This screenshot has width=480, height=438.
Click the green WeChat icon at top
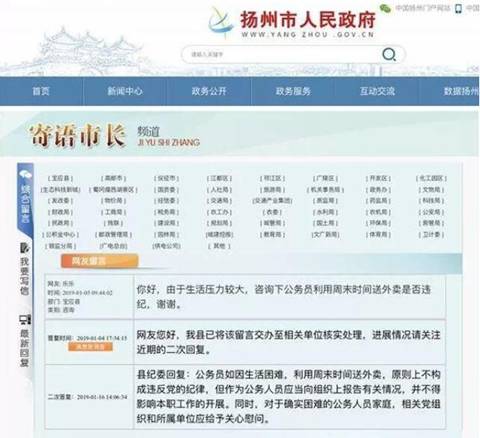[x=386, y=8]
